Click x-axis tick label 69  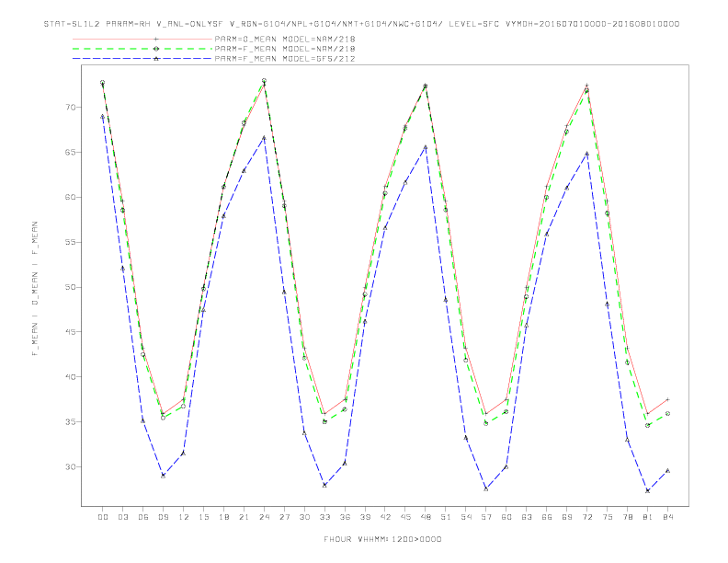pyautogui.click(x=567, y=517)
